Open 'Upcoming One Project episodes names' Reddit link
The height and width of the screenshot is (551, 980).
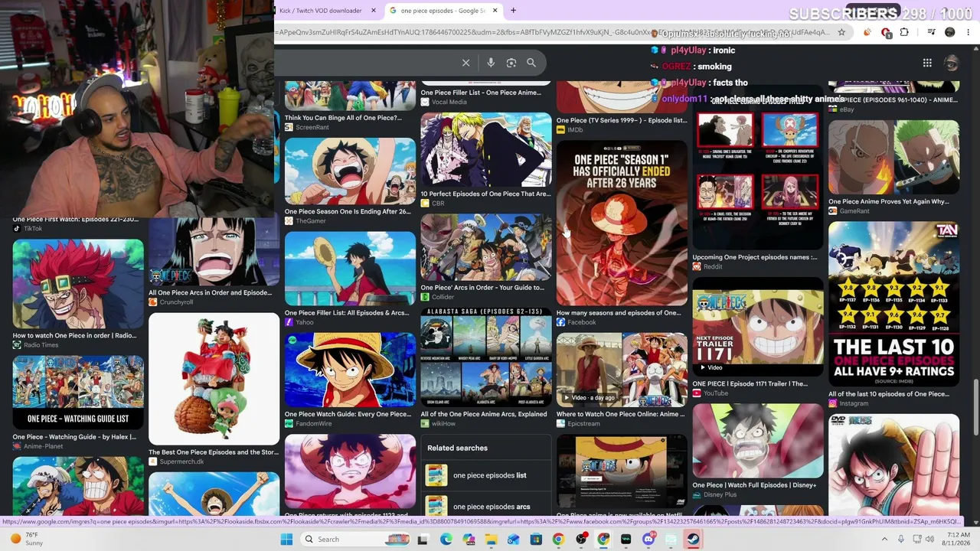(x=755, y=257)
